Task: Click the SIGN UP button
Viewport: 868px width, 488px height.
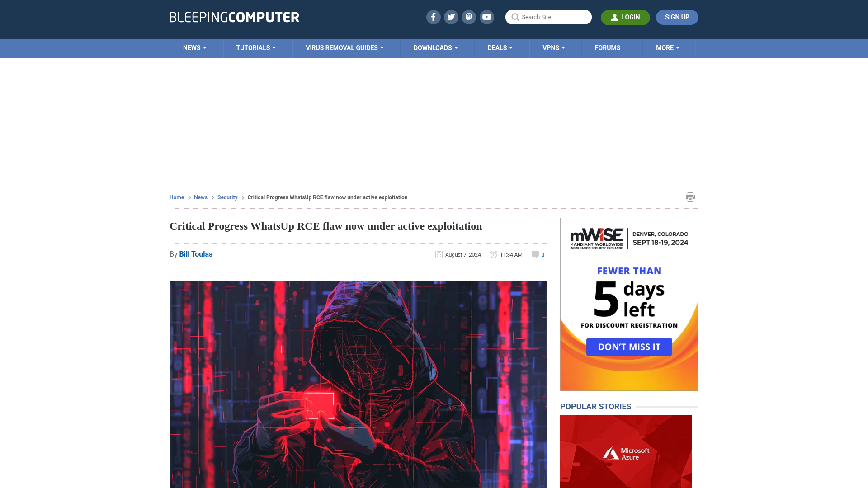Action: point(677,17)
